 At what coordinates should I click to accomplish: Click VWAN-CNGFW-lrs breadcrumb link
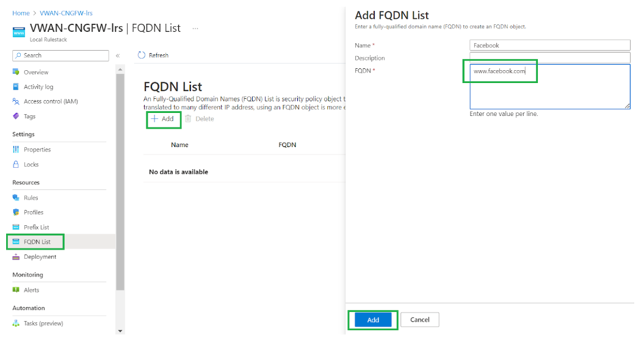[66, 13]
